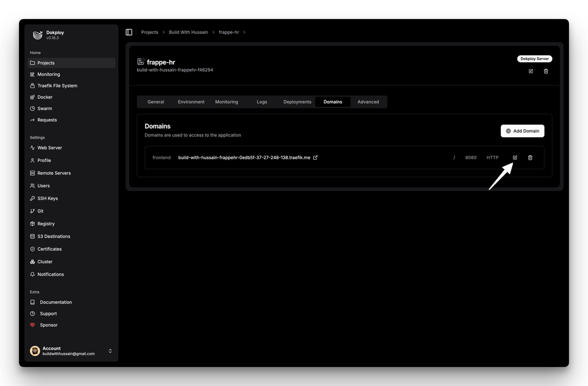This screenshot has height=386, width=588.
Task: Click the edit domain pencil icon
Action: pyautogui.click(x=515, y=157)
